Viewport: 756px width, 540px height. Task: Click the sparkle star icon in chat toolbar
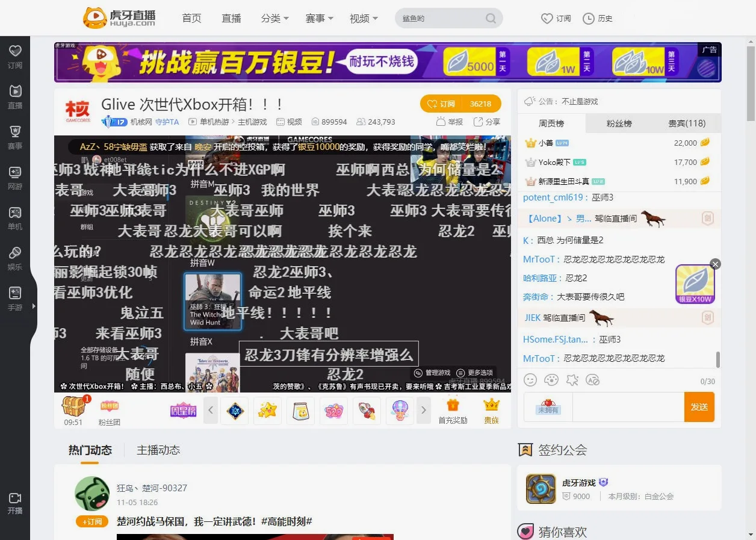point(572,380)
